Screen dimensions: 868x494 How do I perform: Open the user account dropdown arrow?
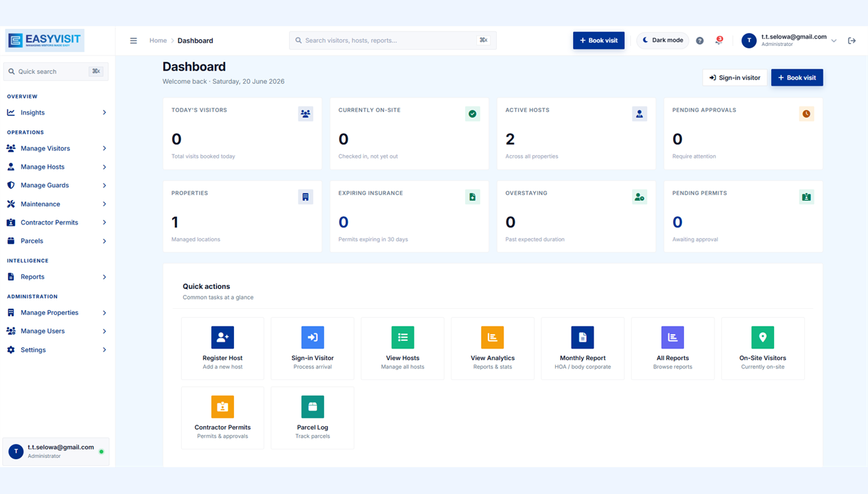click(834, 41)
